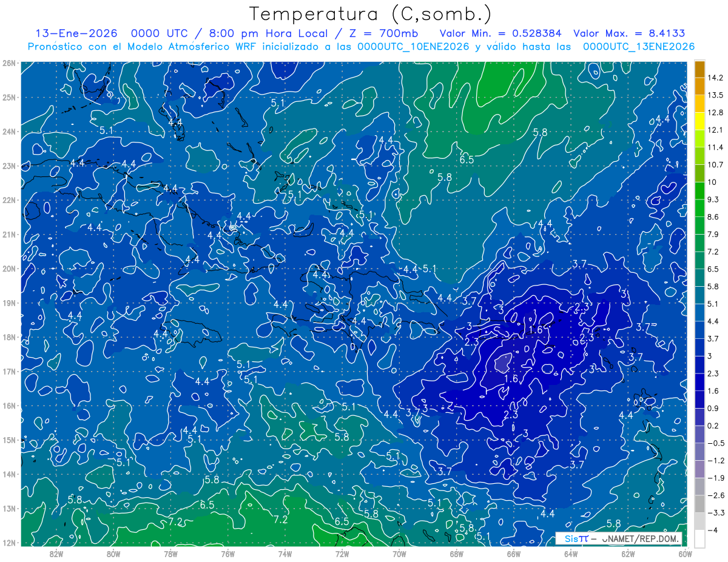Select the "Valor Max. = 8.4133" readout
Screen dimensions: 728x562
[629, 33]
